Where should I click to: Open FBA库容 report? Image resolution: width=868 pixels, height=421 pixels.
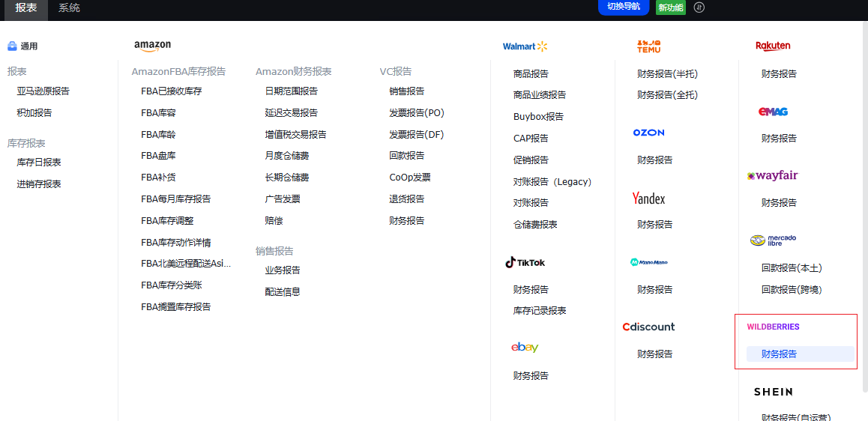tap(158, 113)
